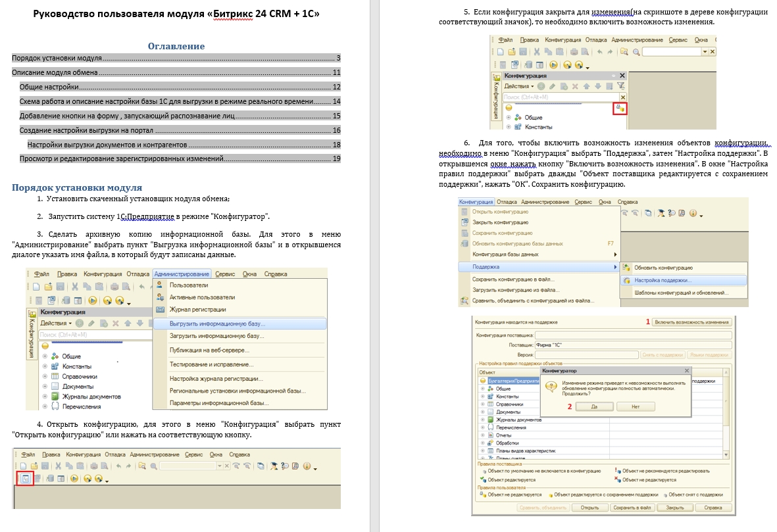Click the filter icon in step 5 Конфигурация panel
Image resolution: width=777 pixels, height=532 pixels.
620,86
